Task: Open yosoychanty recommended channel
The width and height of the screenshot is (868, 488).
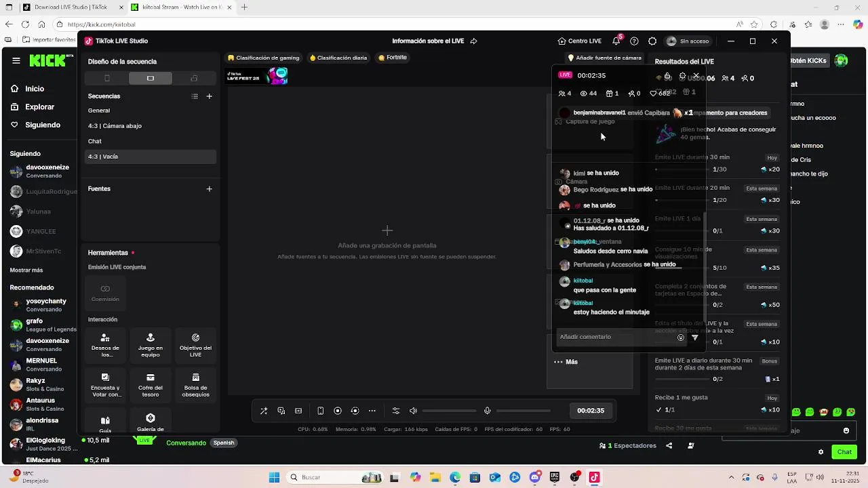Action: [x=43, y=305]
